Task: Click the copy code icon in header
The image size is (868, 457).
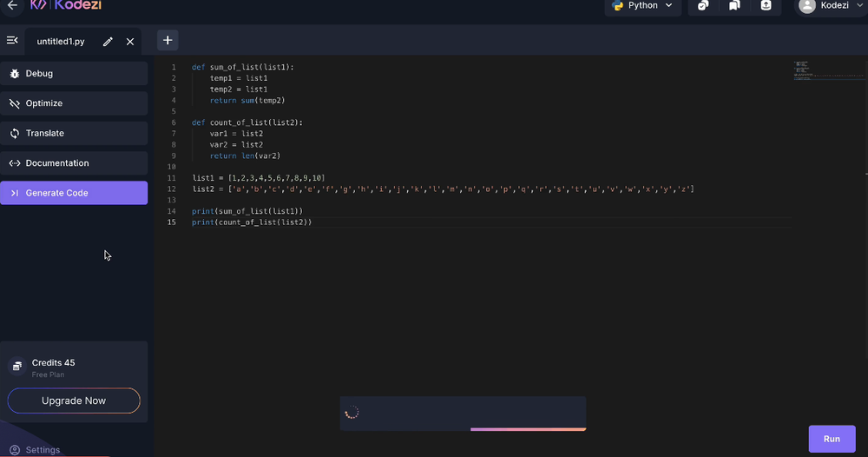Action: [703, 5]
